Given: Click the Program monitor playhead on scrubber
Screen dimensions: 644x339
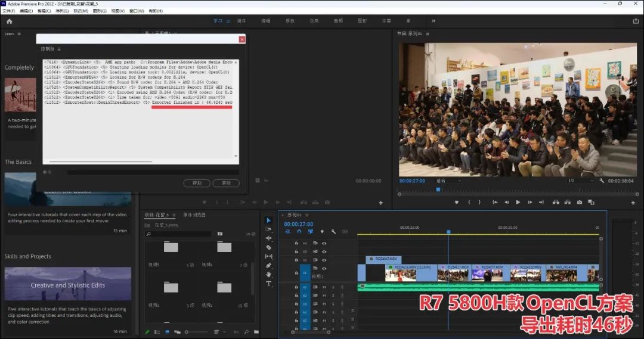Looking at the screenshot, I should pos(438,189).
